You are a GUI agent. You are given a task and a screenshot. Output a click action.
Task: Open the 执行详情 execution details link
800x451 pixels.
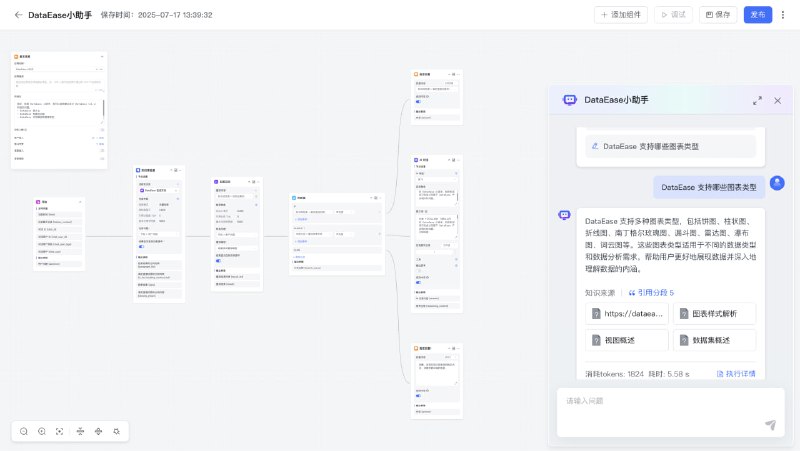[736, 373]
